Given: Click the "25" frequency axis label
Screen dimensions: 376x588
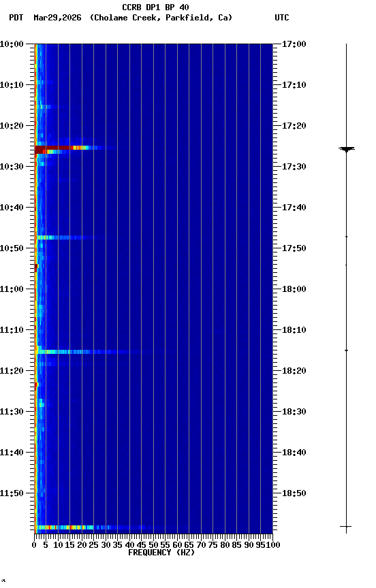Looking at the screenshot, I should (93, 546).
